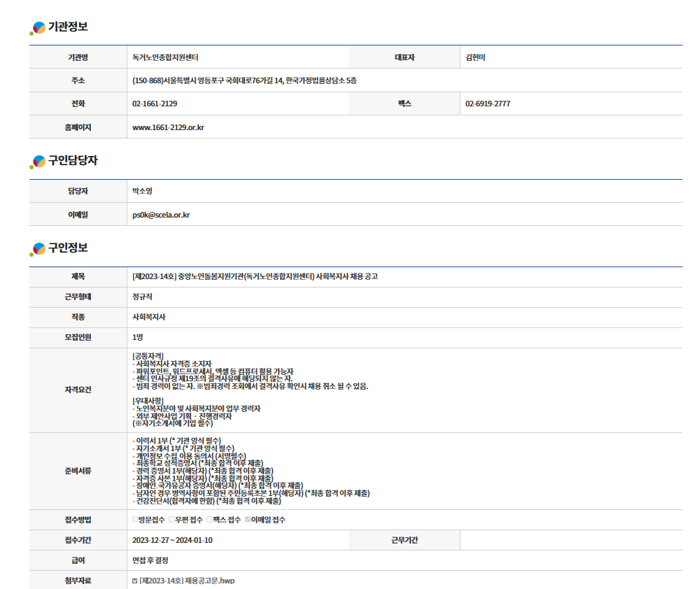
Task: Enable the 팩스 접수 checkbox
Action: [209, 520]
